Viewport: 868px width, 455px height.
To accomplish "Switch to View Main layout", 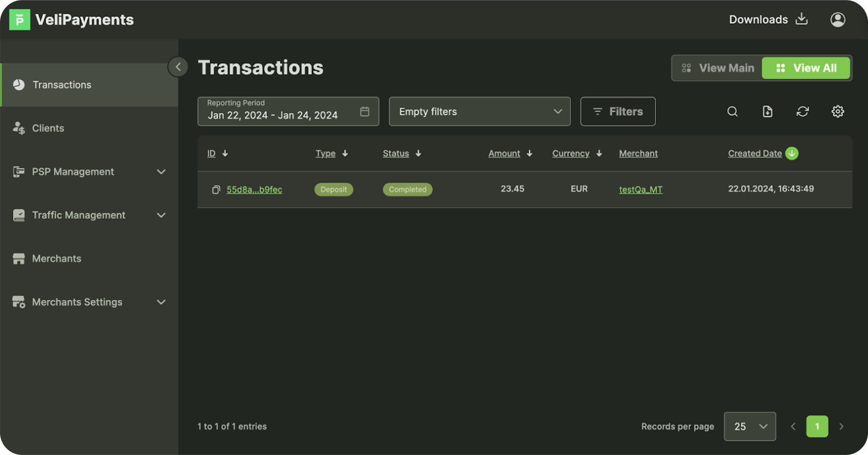I will click(718, 68).
